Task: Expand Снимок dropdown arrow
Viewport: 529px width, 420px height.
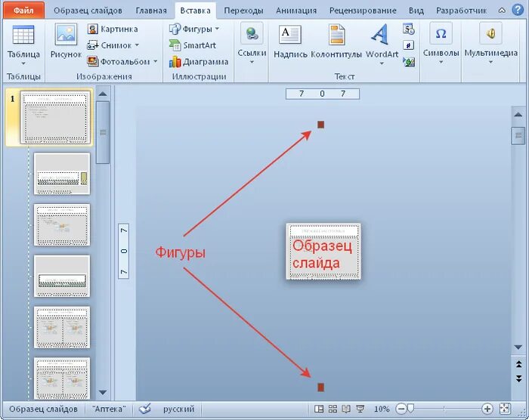Action: click(137, 45)
